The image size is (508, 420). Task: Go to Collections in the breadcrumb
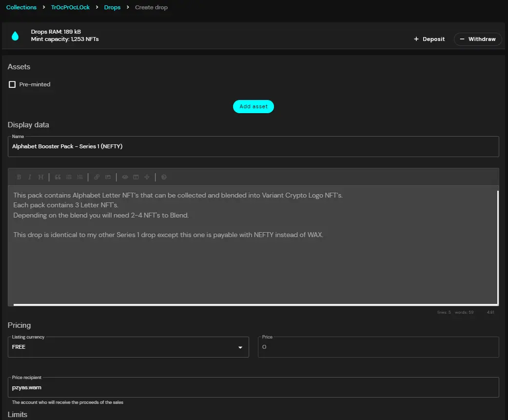21,7
